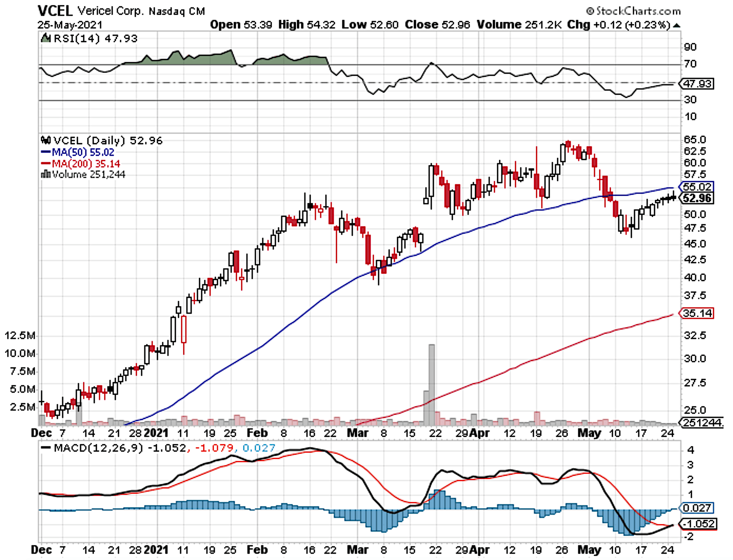Click the date 25-May-2021 in header
Viewport: 733px width, 560px height.
coord(70,25)
